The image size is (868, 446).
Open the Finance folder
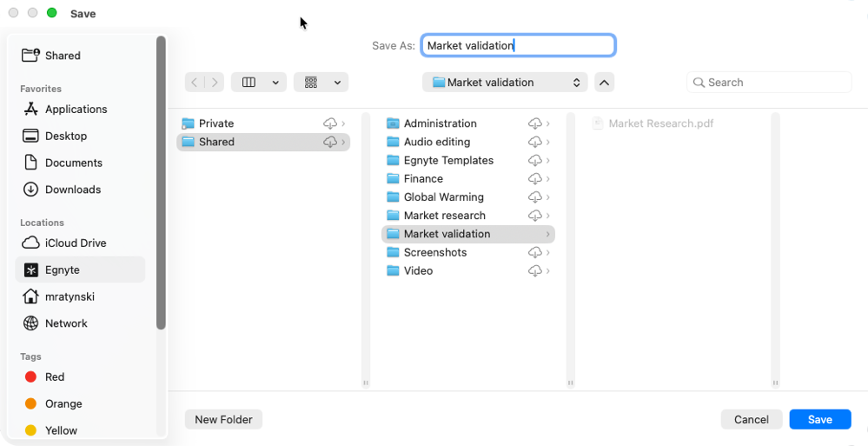[x=468, y=178]
